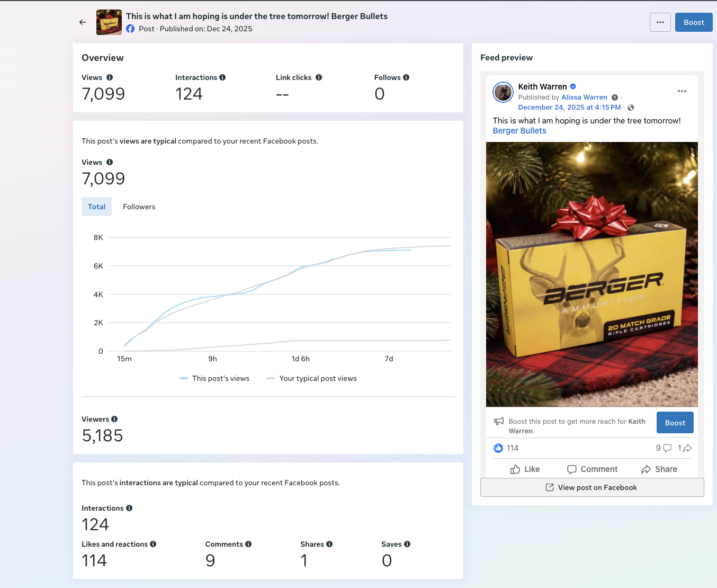Show info for Interactions in bottom card
This screenshot has height=588, width=717.
129,508
